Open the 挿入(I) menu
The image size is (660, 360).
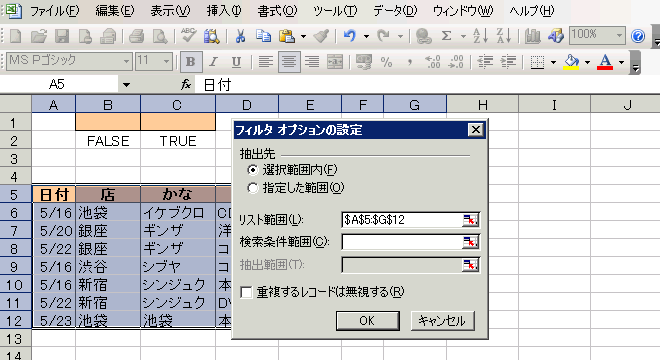point(224,11)
